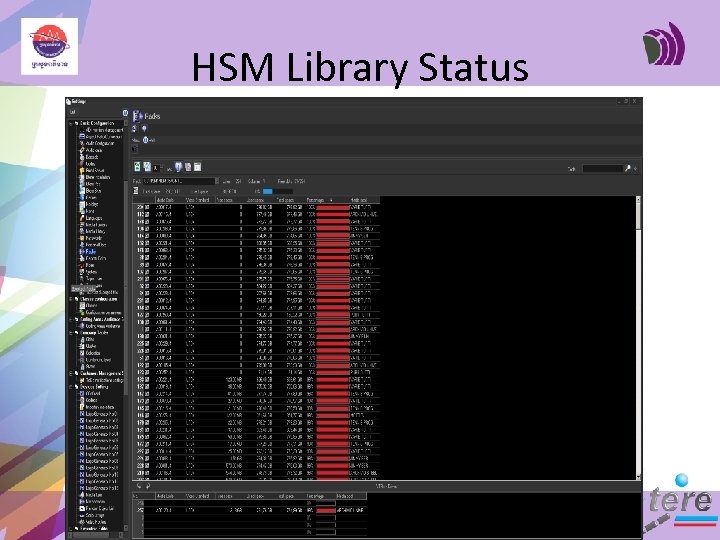Collapse the Customers Management tree node
The height and width of the screenshot is (540, 720).
[71, 373]
